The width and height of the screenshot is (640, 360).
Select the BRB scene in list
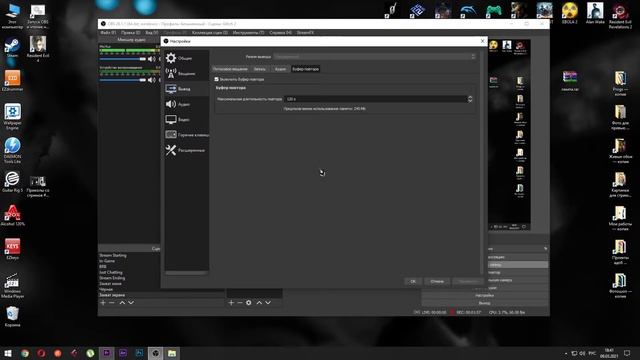coord(103,267)
